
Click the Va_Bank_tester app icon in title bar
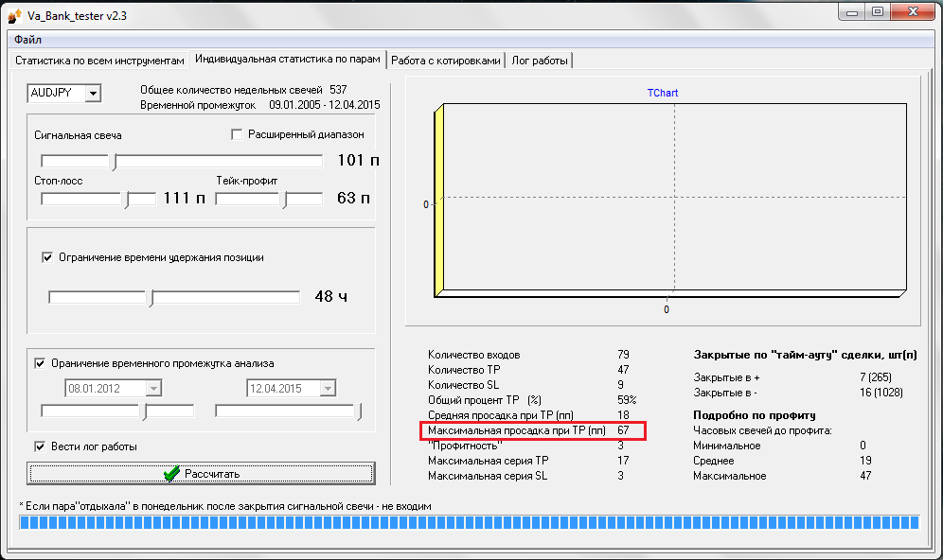pyautogui.click(x=14, y=16)
